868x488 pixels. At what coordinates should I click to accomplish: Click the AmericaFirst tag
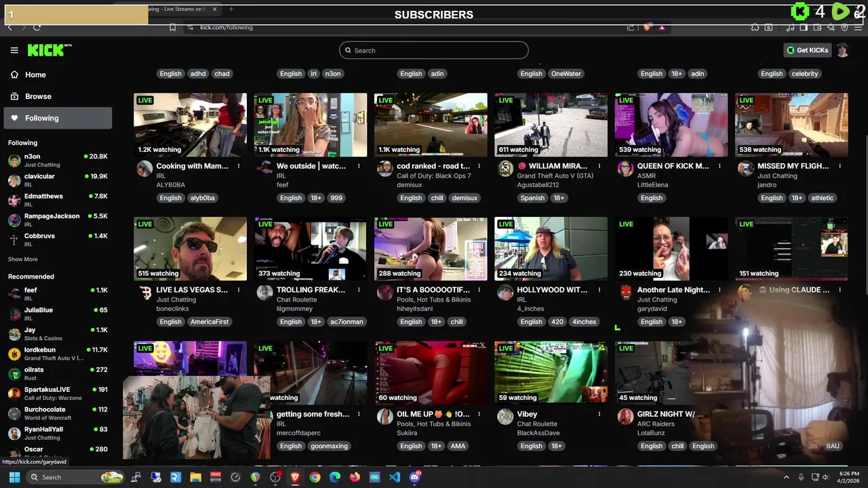(x=210, y=322)
